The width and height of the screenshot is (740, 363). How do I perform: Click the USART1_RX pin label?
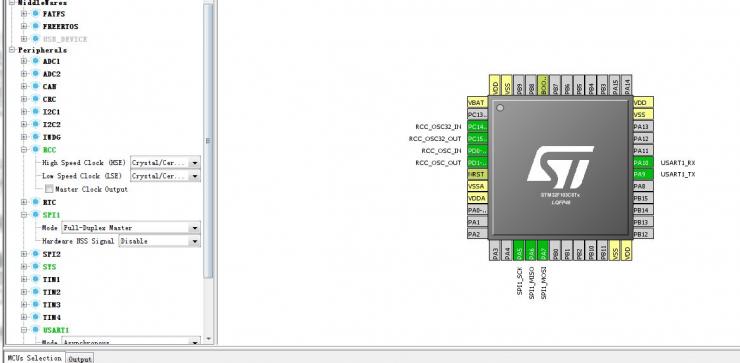coord(678,162)
